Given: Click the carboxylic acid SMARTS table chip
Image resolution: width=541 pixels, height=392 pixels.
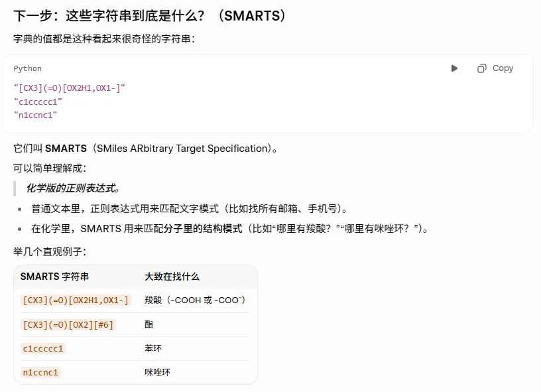Looking at the screenshot, I should 76,300.
